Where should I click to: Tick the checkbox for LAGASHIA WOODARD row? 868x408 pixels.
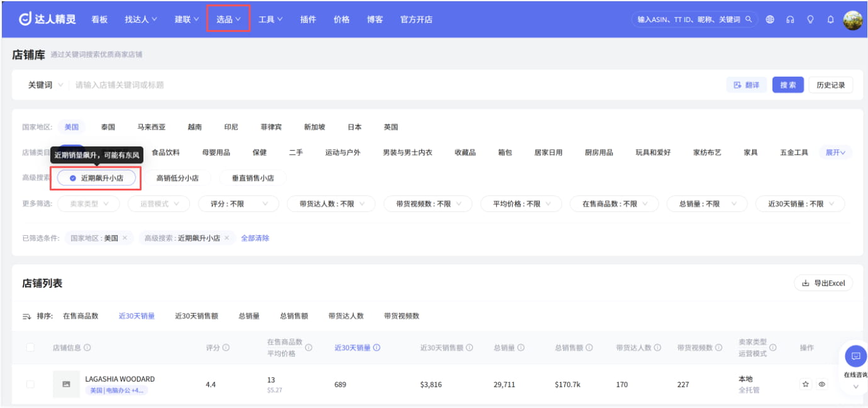tap(30, 384)
